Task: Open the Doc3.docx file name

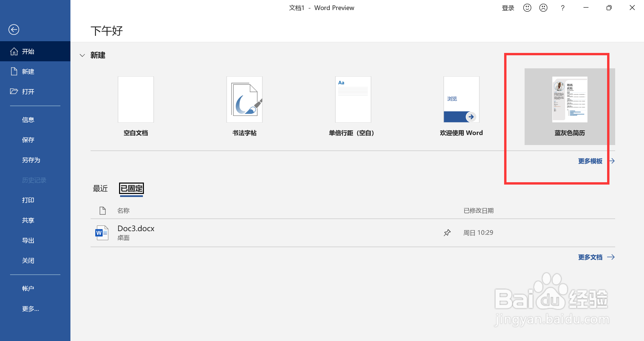Action: pyautogui.click(x=136, y=228)
